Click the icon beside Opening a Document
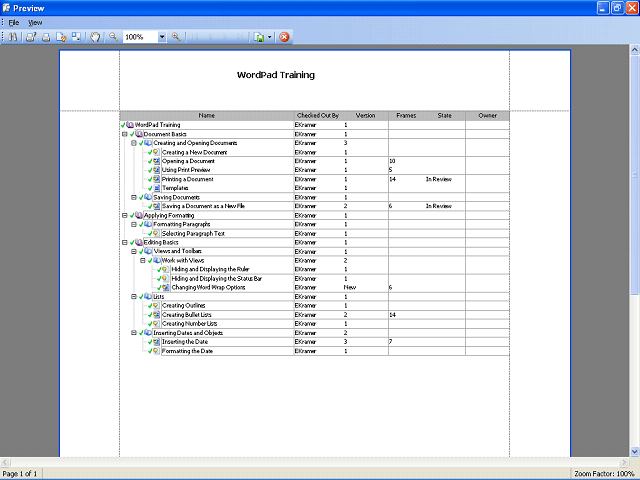 pyautogui.click(x=156, y=161)
